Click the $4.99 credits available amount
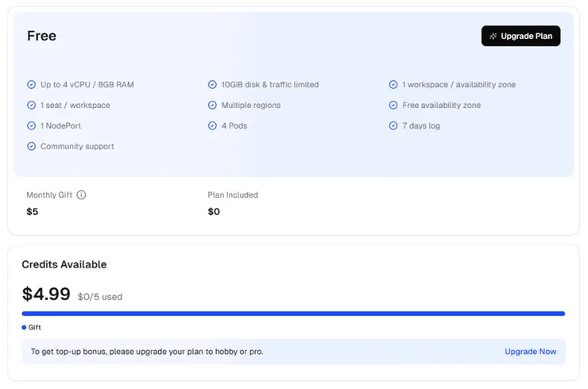This screenshot has height=389, width=588. click(x=46, y=295)
